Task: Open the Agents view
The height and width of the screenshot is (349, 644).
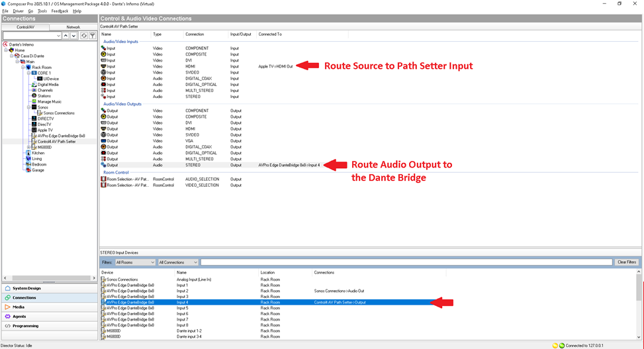Action: click(x=19, y=317)
